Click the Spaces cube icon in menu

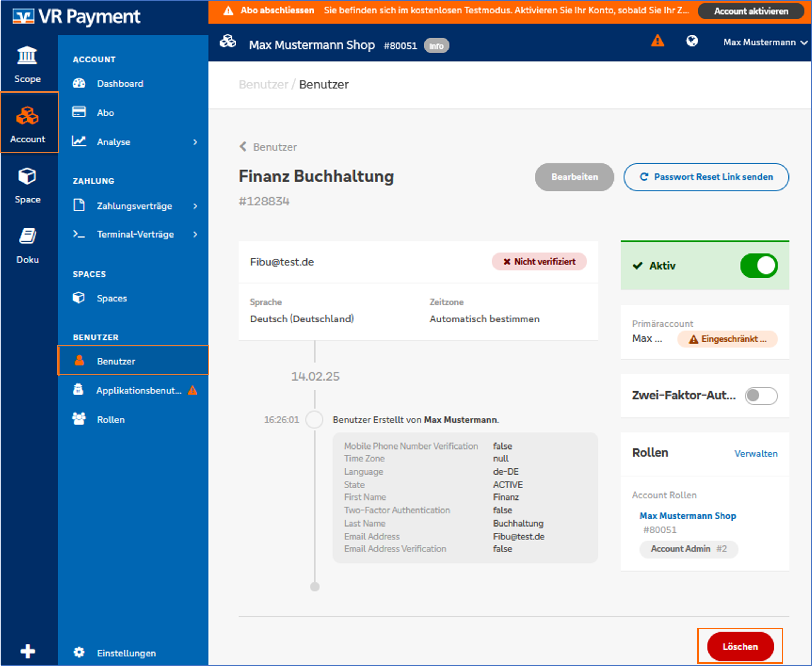click(x=79, y=298)
